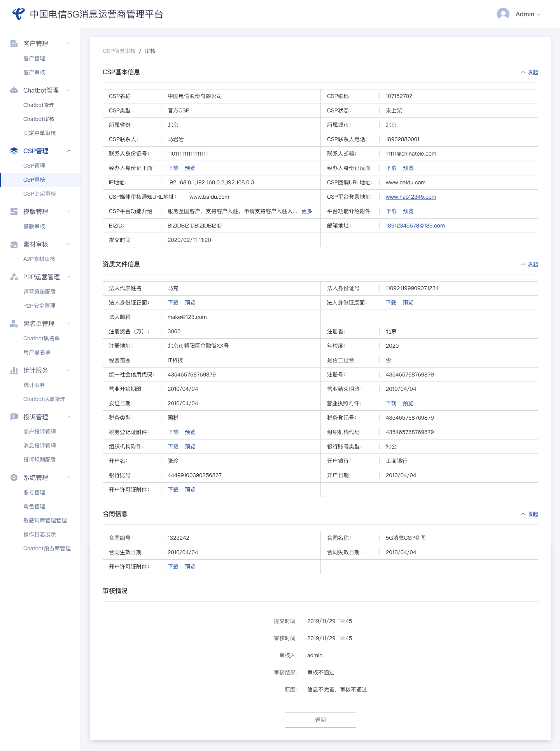Download 开户许可证附件 in 合同信息
The width and height of the screenshot is (560, 751).
173,567
